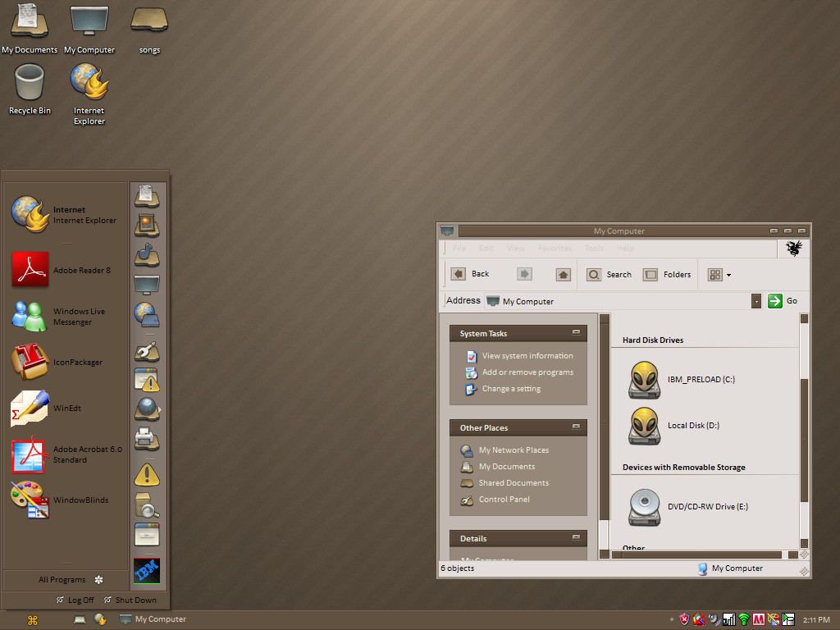Screen dimensions: 840x630
Task: Open My Pictures icon in start menu sidebar
Action: click(x=147, y=225)
